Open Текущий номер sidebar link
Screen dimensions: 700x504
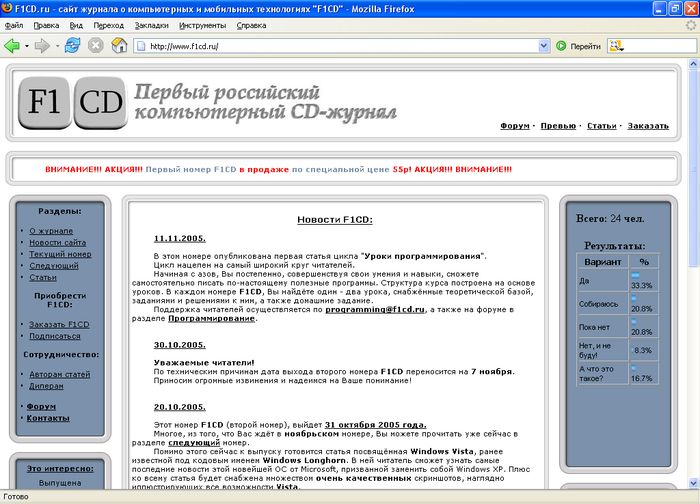pyautogui.click(x=60, y=254)
